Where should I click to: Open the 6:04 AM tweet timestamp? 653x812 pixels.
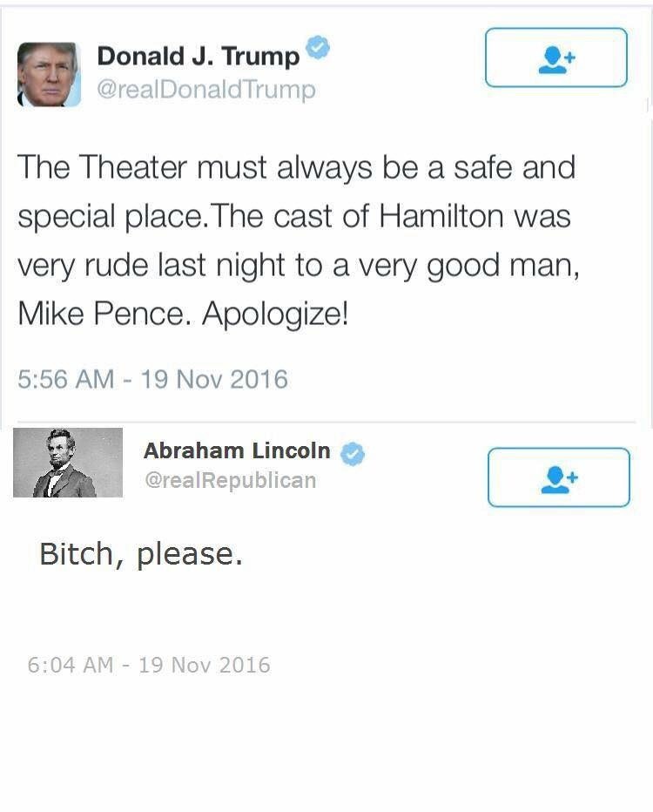(149, 666)
